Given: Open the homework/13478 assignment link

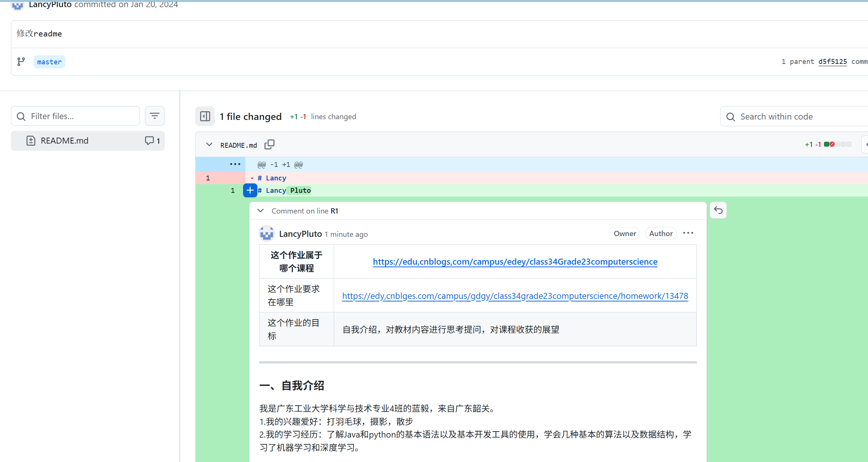Looking at the screenshot, I should [x=515, y=296].
